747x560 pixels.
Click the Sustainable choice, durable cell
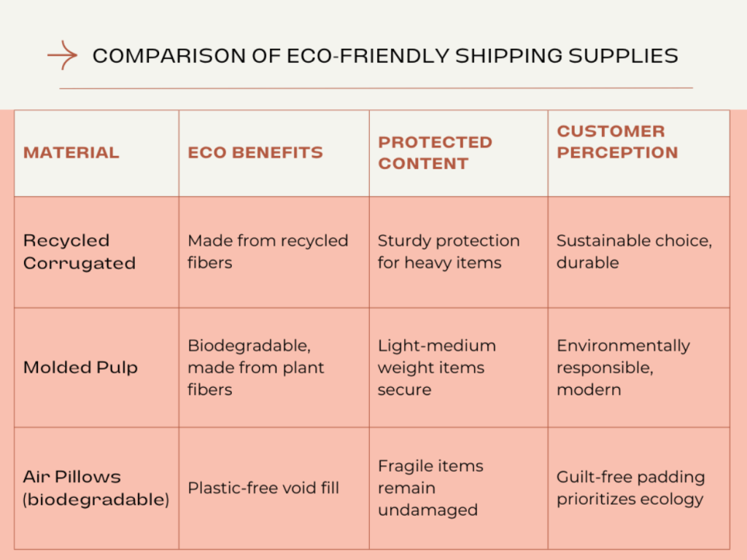[x=633, y=252]
